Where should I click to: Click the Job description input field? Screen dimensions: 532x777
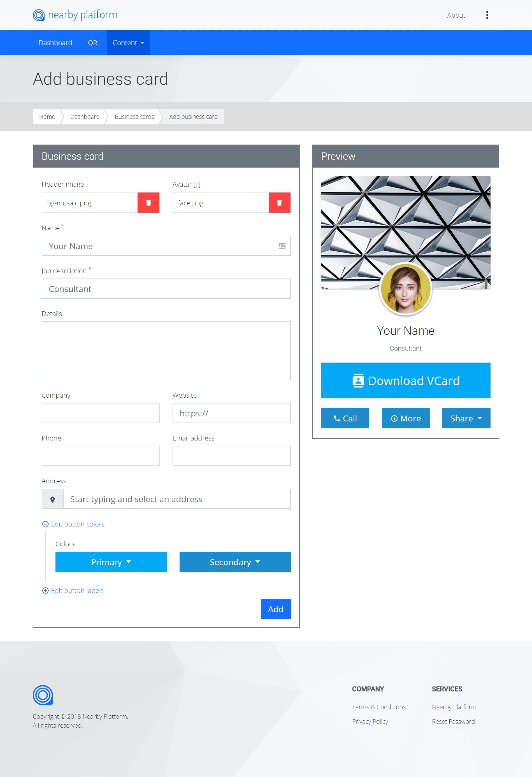[x=166, y=289]
